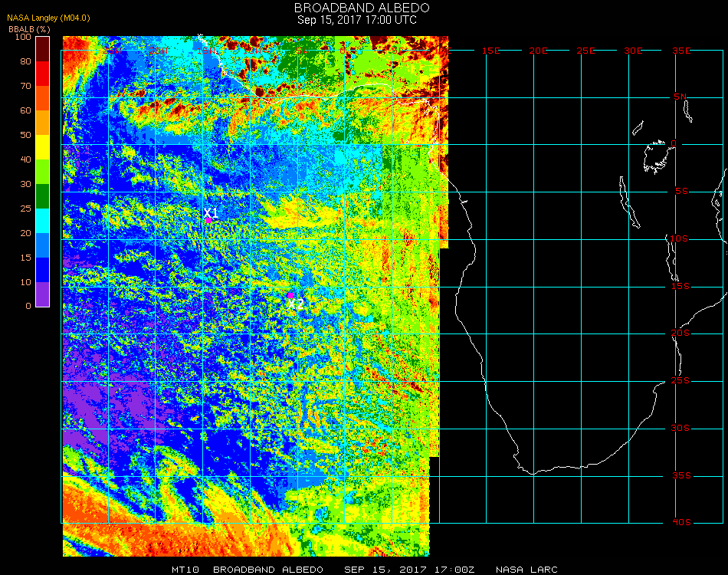Click the '20S' latitude label

click(680, 333)
